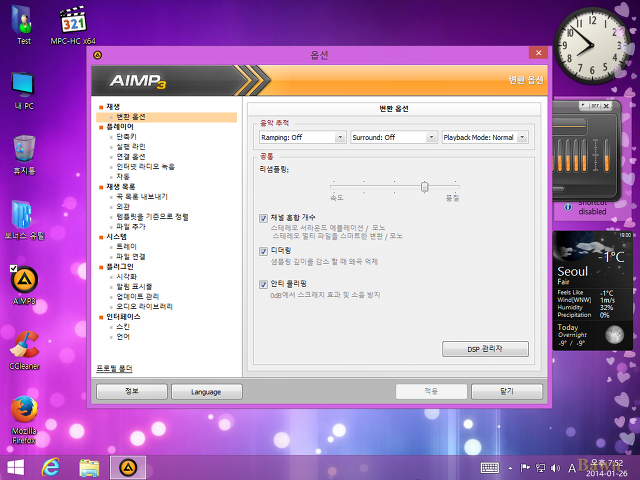This screenshot has width=640, height=480.
Task: Click the middle button on the equalizer gadget header
Action: 595,106
